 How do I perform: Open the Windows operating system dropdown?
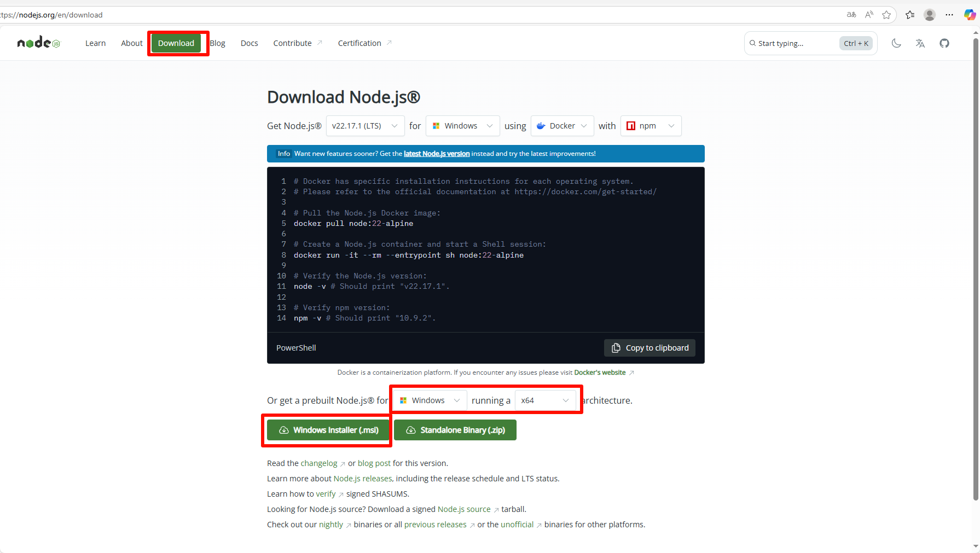[463, 126]
